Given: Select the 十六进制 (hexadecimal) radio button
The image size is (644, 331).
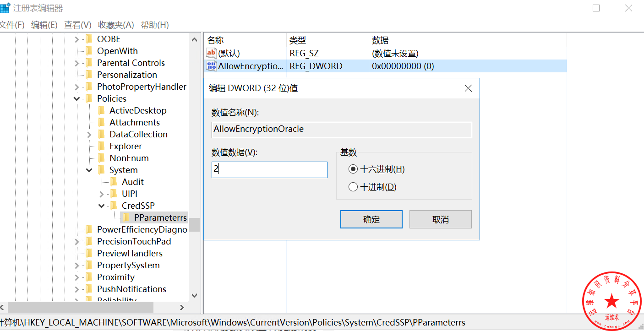Looking at the screenshot, I should (353, 169).
